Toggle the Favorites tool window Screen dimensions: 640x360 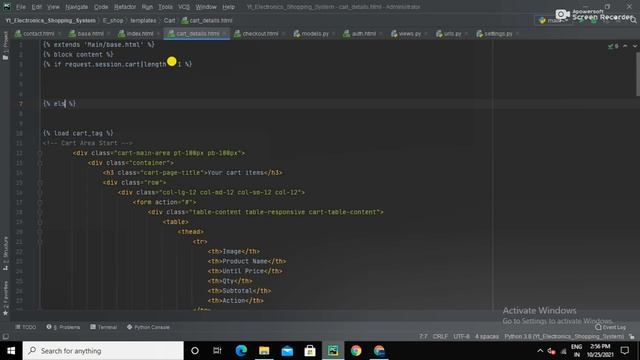coord(5,298)
